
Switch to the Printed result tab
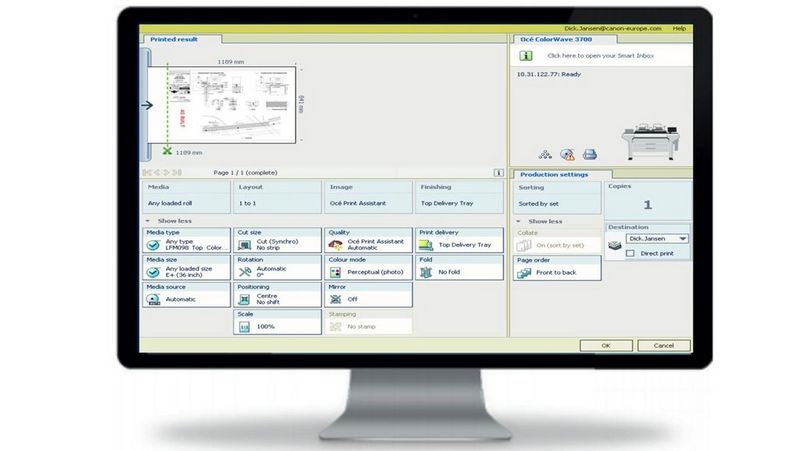[x=174, y=39]
